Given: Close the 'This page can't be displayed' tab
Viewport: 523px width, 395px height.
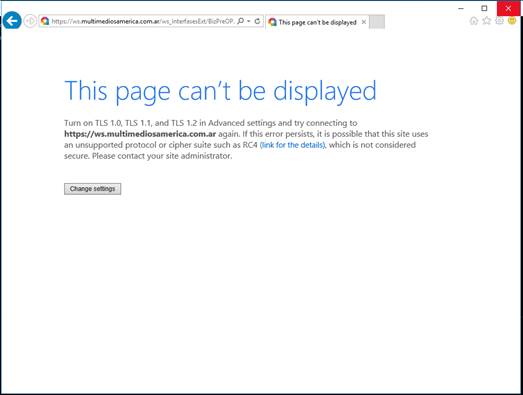Looking at the screenshot, I should (x=364, y=22).
